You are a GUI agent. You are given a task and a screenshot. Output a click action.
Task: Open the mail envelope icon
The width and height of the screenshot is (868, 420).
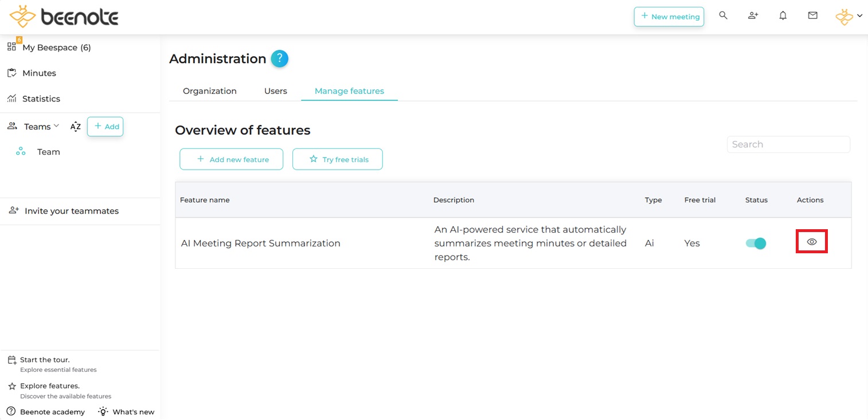pyautogui.click(x=812, y=16)
